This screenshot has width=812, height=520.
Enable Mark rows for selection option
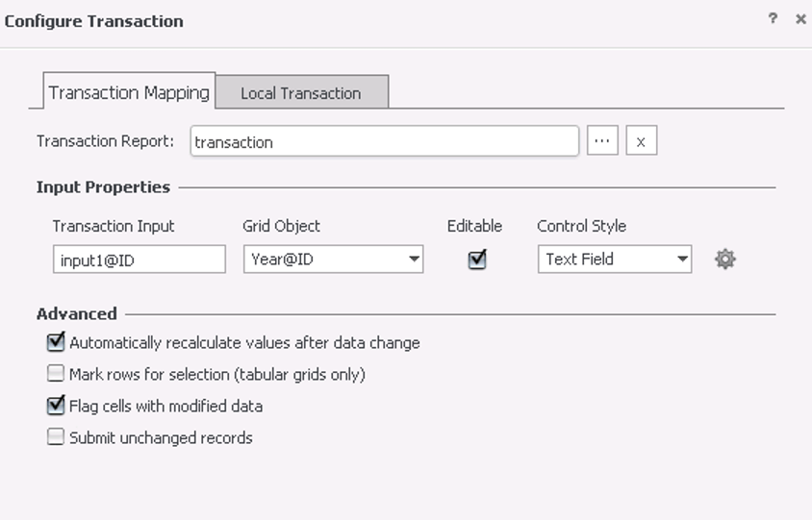[56, 374]
